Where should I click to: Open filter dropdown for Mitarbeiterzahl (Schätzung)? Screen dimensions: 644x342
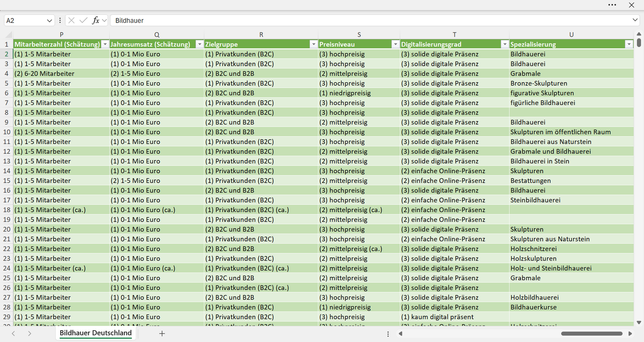point(105,44)
